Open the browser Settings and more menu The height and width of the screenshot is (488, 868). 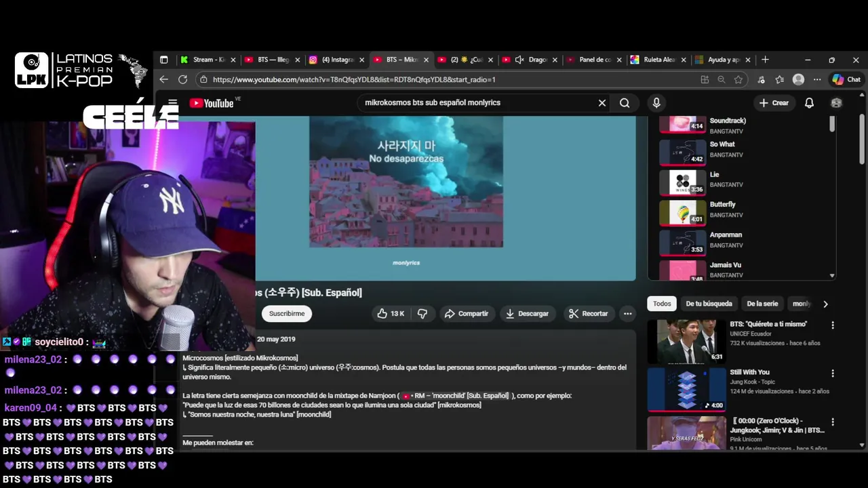817,79
